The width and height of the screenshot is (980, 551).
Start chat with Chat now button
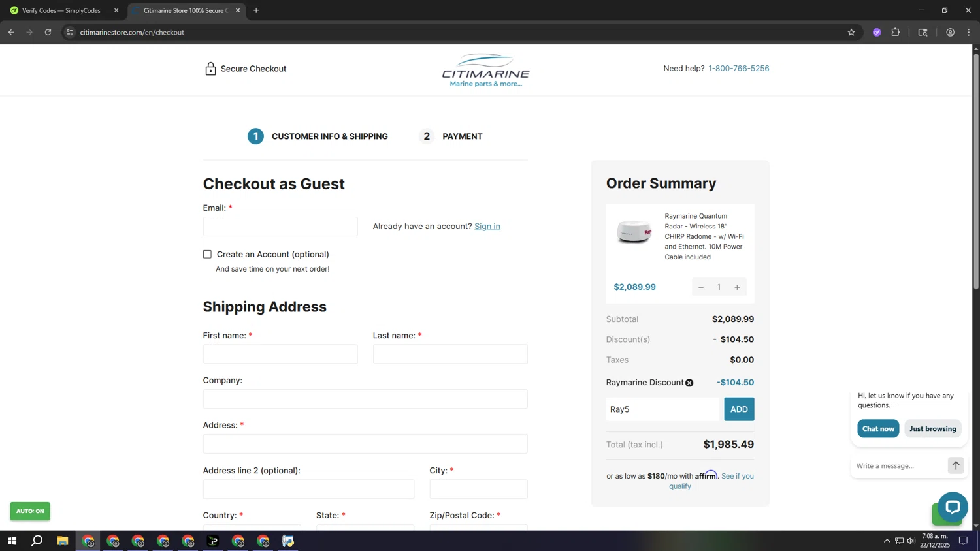click(878, 429)
